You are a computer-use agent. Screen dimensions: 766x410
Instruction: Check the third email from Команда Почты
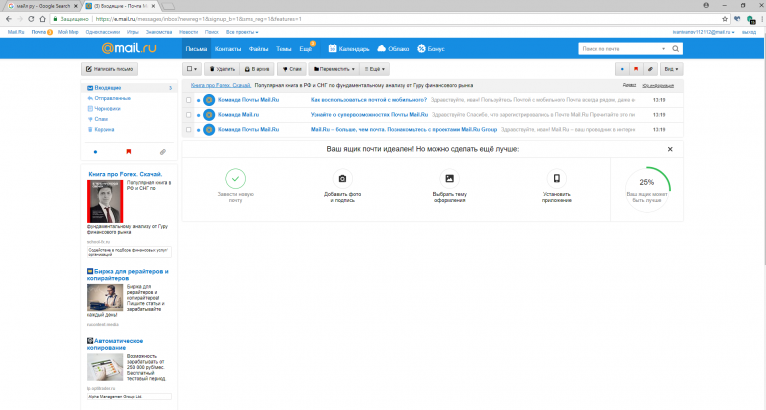[x=188, y=129]
